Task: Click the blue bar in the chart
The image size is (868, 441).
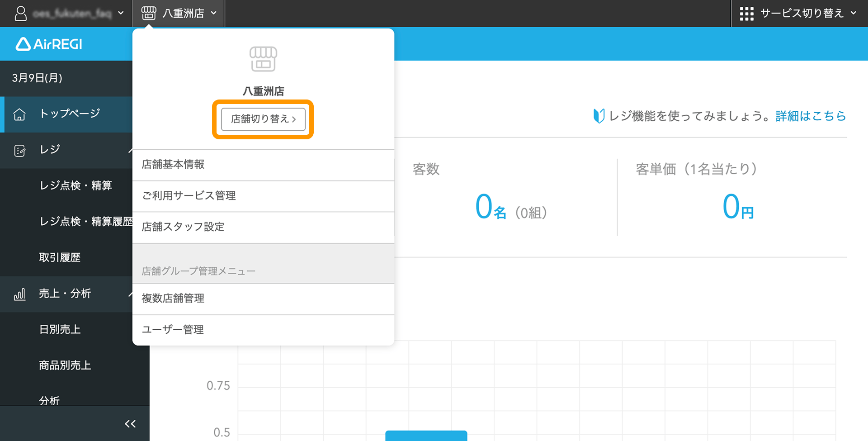Action: point(426,436)
